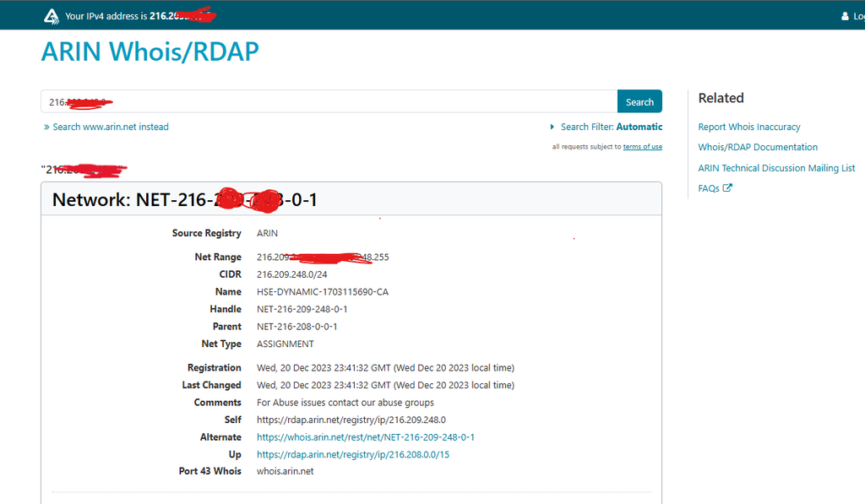Viewport: 865px width, 504px height.
Task: Click the double chevron before Search www.arin.net
Action: pyautogui.click(x=46, y=127)
